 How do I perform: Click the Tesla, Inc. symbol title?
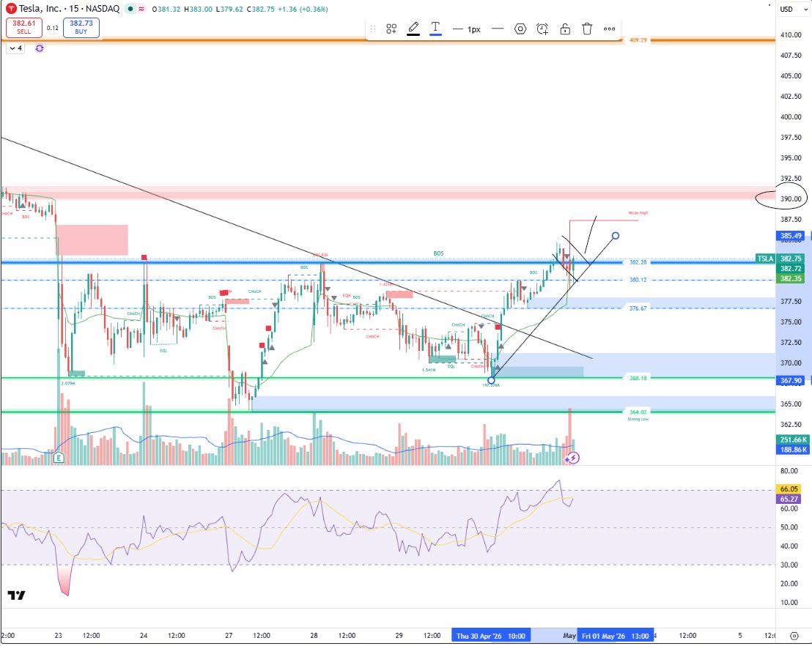40,9
